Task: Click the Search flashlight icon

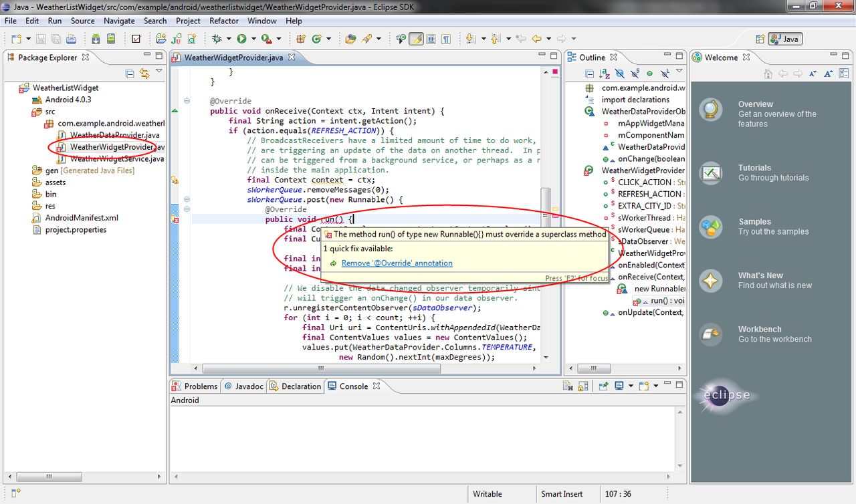Action: pyautogui.click(x=366, y=39)
